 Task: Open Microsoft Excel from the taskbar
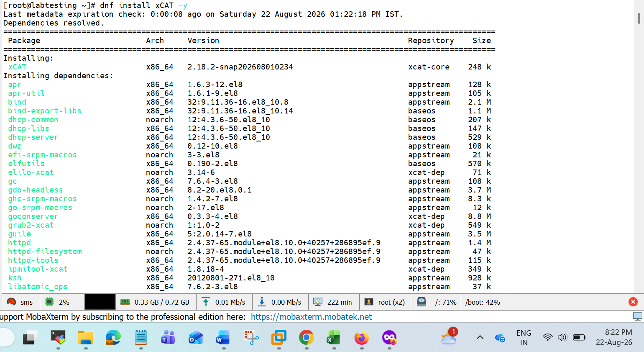(x=334, y=337)
